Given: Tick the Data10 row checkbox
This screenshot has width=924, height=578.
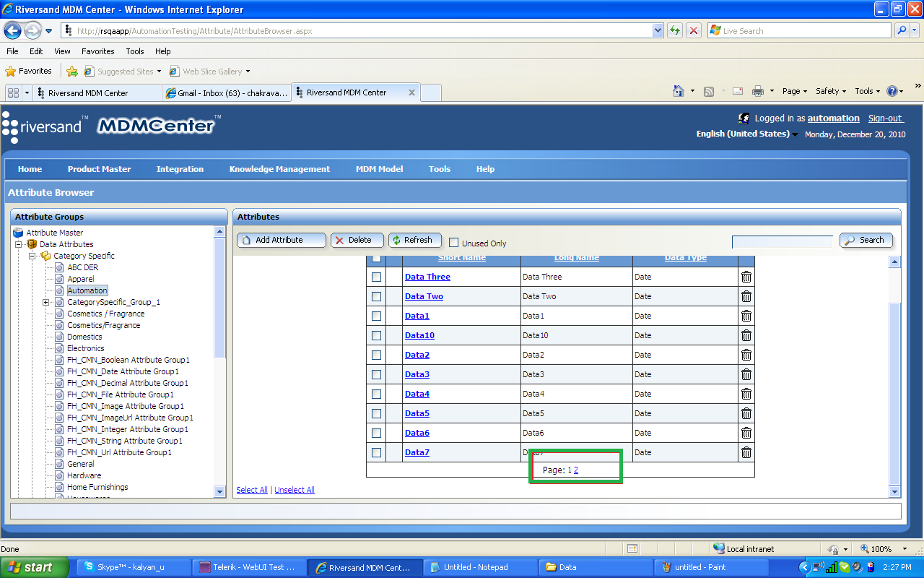Looking at the screenshot, I should pyautogui.click(x=376, y=335).
